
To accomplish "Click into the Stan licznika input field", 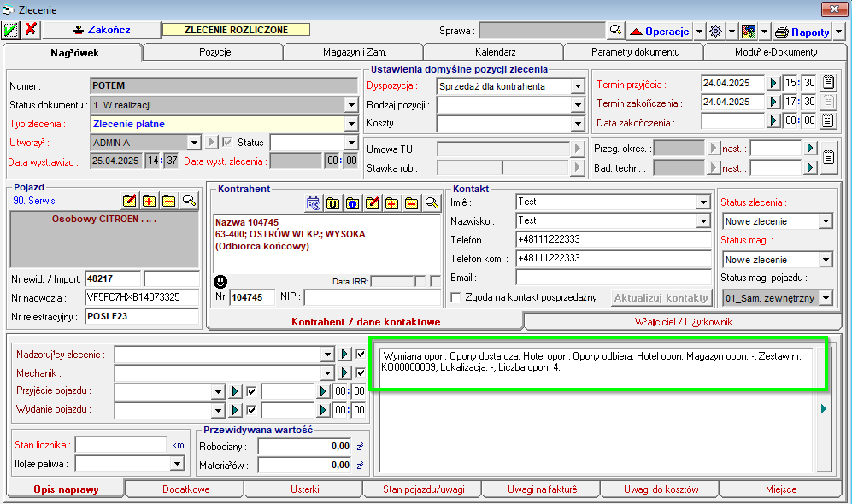I will 120,445.
